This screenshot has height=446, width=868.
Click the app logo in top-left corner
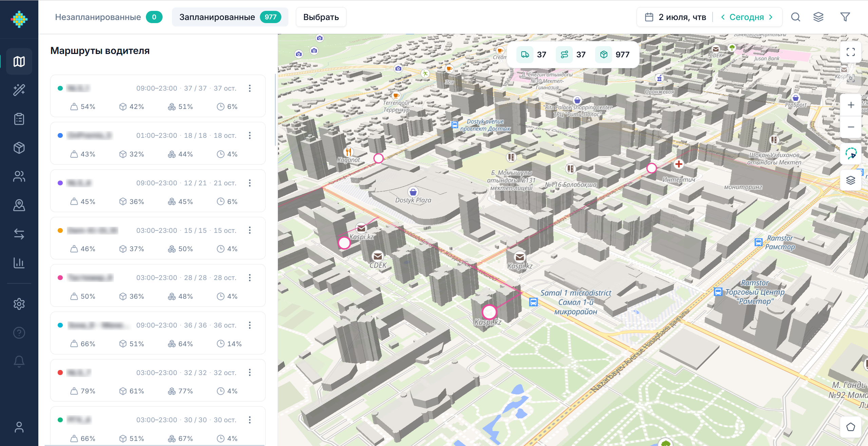tap(19, 19)
